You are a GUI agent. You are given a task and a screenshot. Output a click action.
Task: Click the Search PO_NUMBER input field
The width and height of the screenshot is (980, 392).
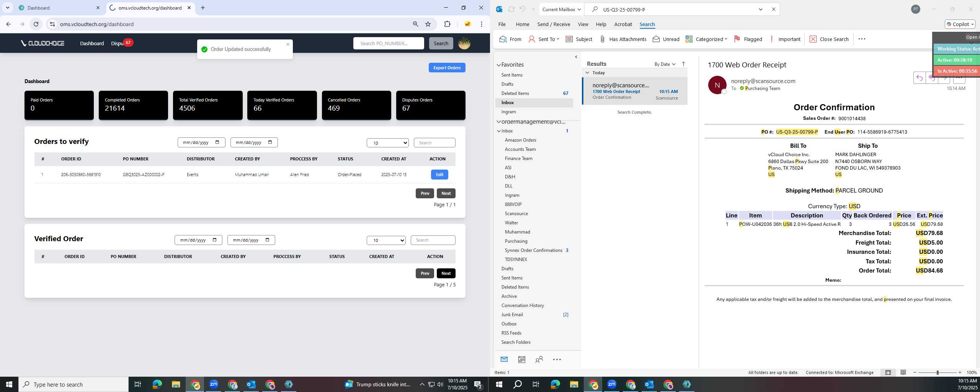tap(388, 43)
